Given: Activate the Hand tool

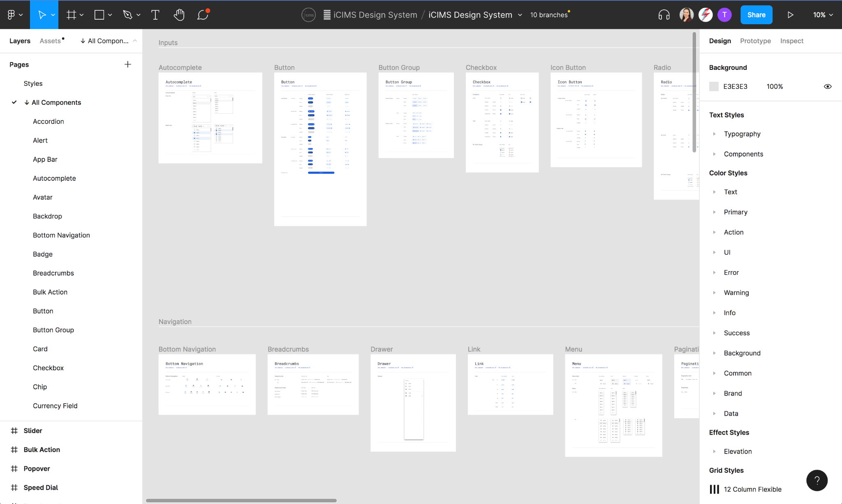Looking at the screenshot, I should (x=179, y=15).
